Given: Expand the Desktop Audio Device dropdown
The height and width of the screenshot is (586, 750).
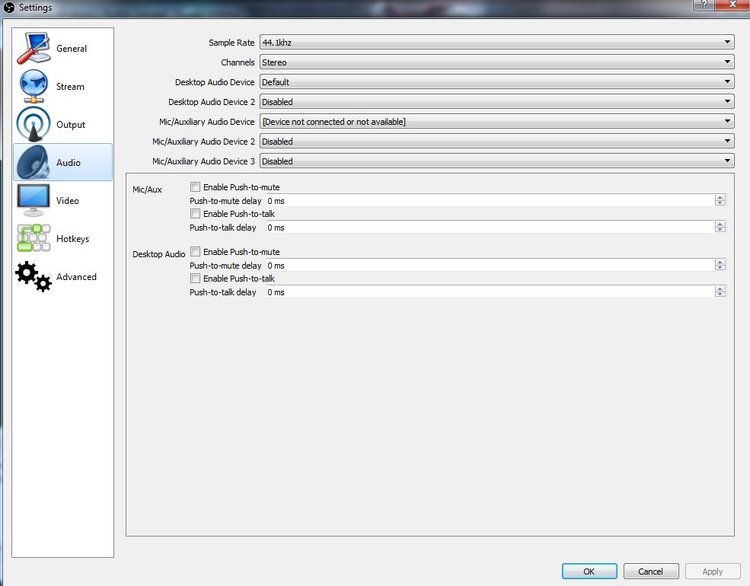Looking at the screenshot, I should click(x=496, y=82).
